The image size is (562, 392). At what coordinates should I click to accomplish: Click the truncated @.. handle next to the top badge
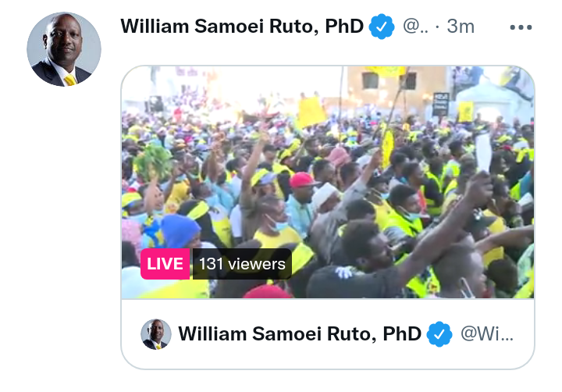point(415,27)
